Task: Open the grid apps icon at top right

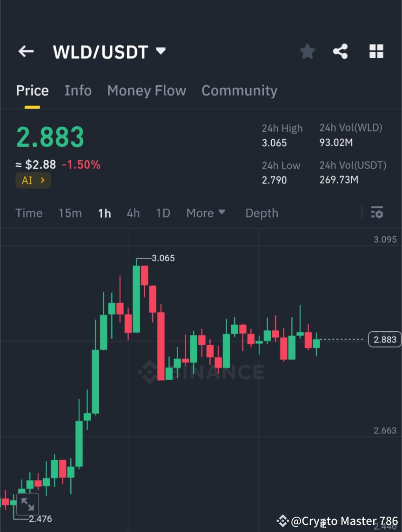Action: (x=376, y=51)
